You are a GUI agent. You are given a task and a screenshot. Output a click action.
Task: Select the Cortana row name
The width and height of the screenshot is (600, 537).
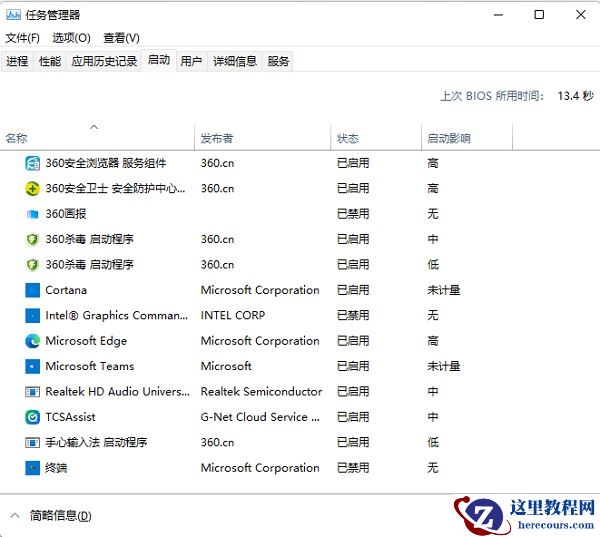(x=66, y=290)
